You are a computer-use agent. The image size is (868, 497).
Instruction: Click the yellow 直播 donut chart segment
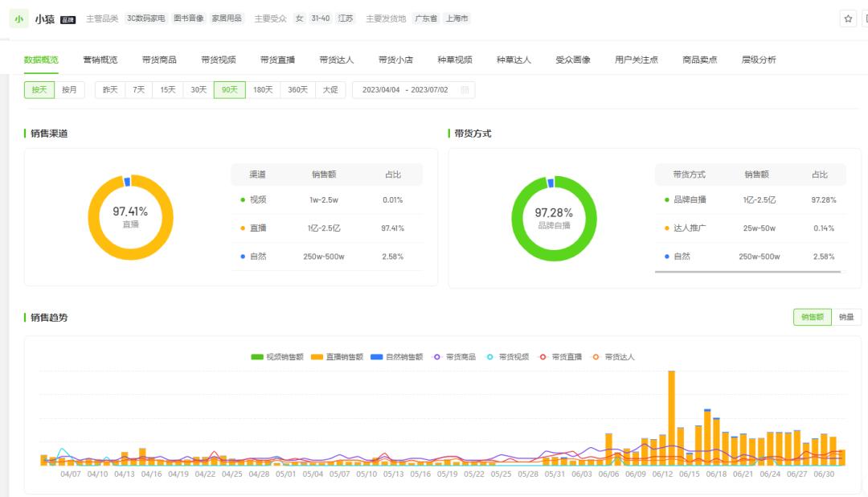(x=130, y=257)
